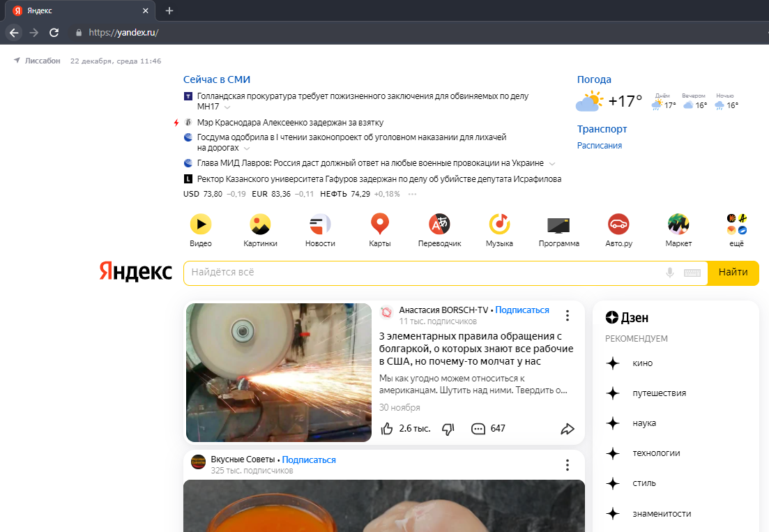Viewport: 769px width, 532px height.
Task: Expand the Госдума news item chevron
Action: pyautogui.click(x=247, y=148)
